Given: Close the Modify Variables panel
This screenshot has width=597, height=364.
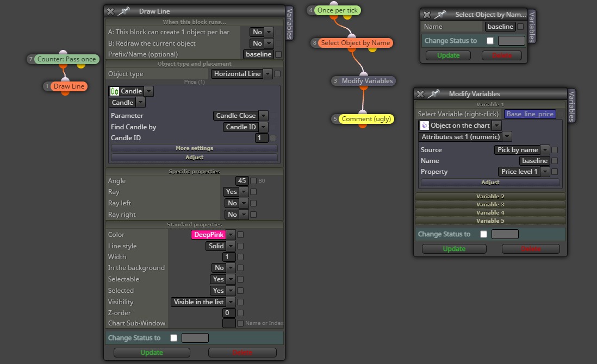Looking at the screenshot, I should coord(420,94).
